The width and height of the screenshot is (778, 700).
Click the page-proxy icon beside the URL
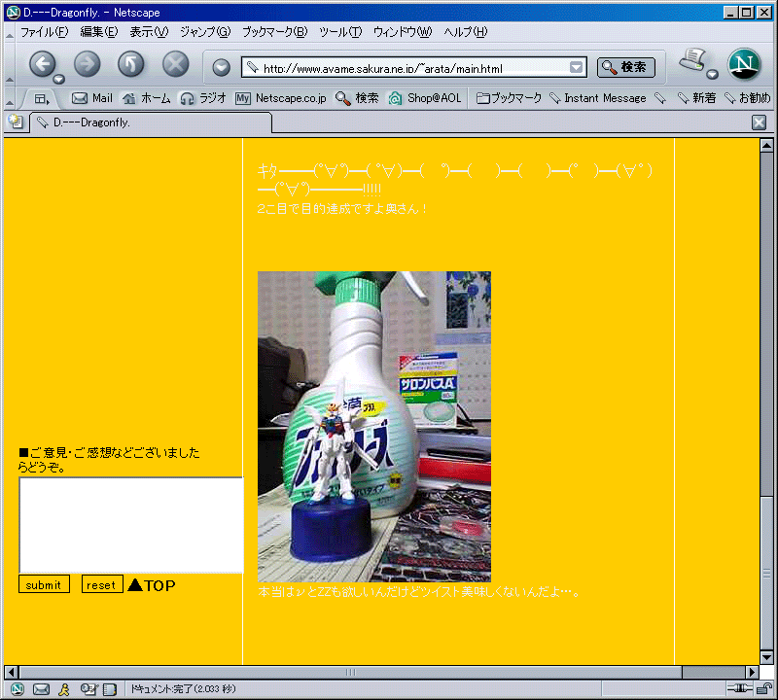[253, 67]
